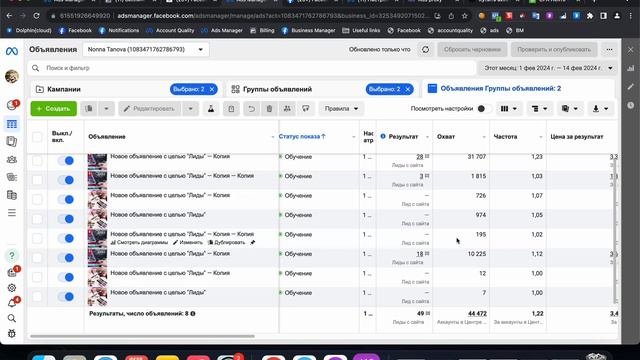
Task: Click the Search magnifier icon in sidebar
Action: click(11, 318)
